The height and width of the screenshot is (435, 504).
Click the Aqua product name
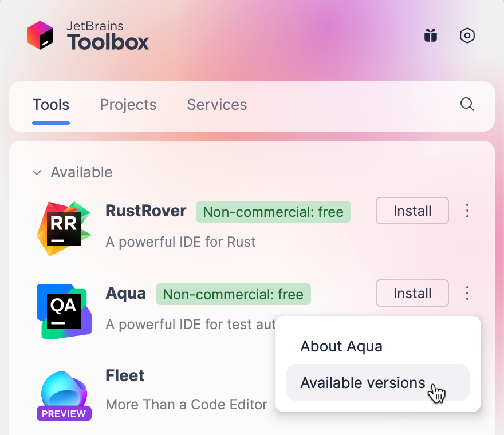(x=125, y=294)
